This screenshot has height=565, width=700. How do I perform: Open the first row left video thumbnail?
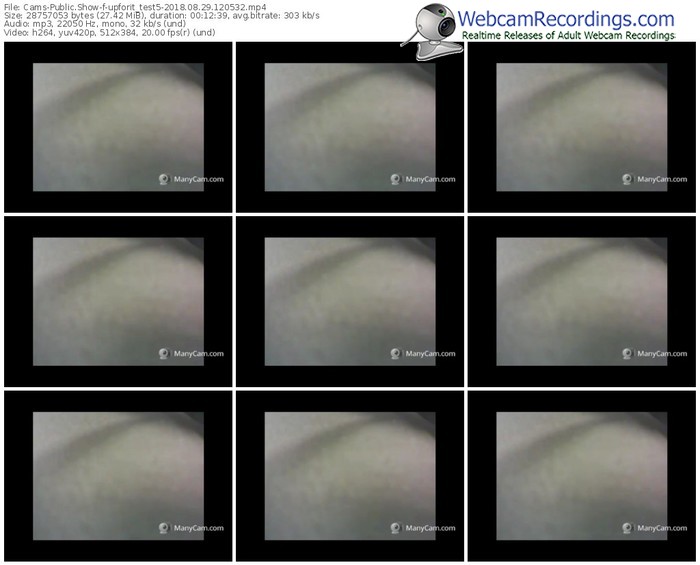[x=118, y=127]
